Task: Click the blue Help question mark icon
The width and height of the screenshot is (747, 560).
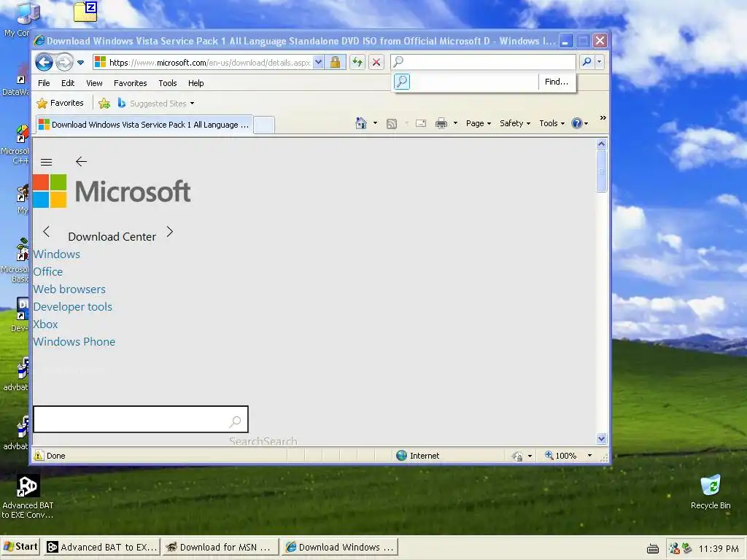Action: pos(577,123)
